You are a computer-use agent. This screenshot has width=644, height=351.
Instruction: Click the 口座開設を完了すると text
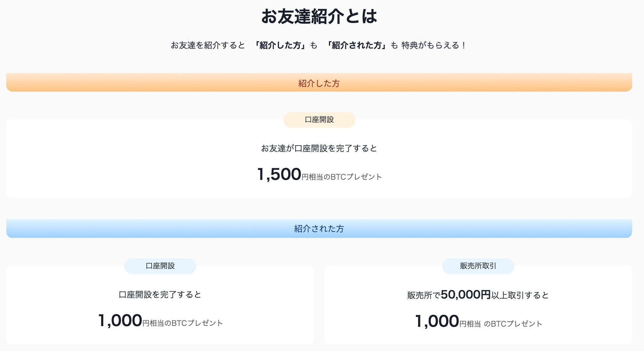point(160,295)
